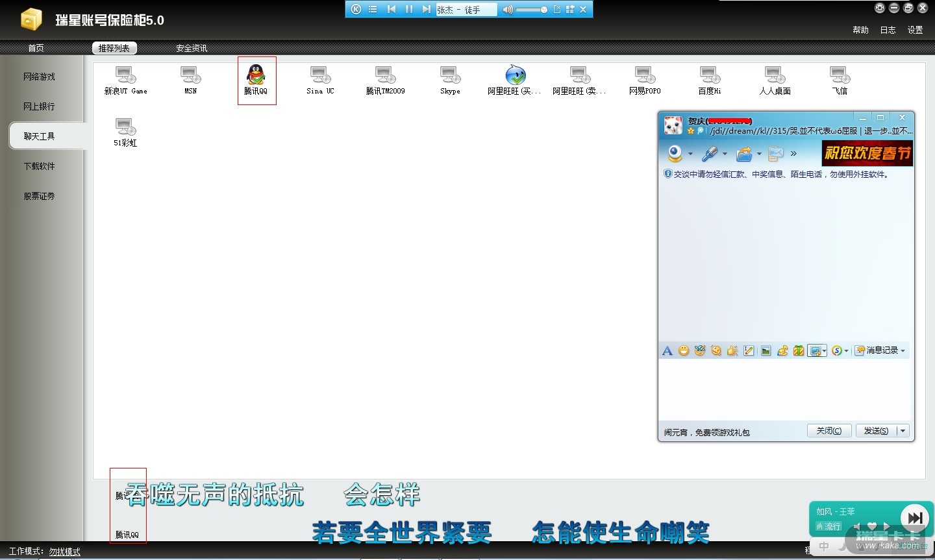
Task: Expand the video chat dropdown arrow
Action: (690, 154)
